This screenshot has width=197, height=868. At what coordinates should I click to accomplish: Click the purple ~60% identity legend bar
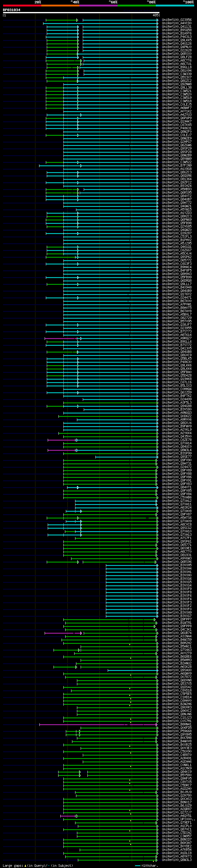99,6
